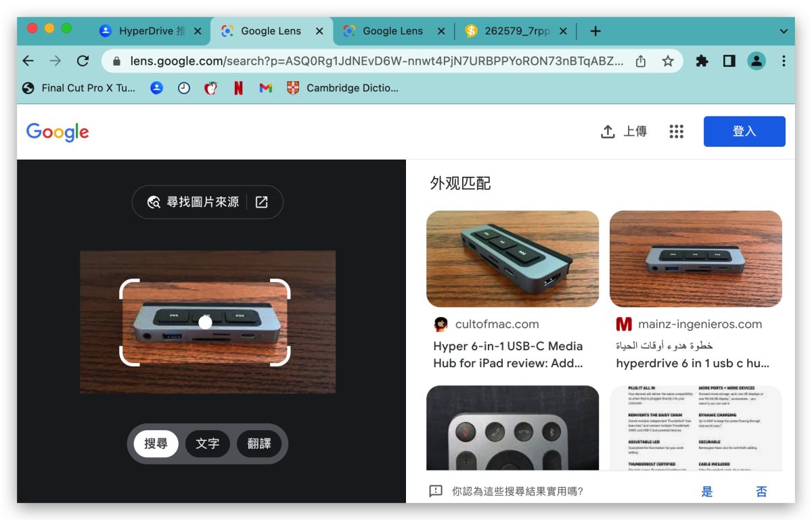The image size is (812, 520).
Task: Switch to the HyperDrive tab
Action: (150, 31)
